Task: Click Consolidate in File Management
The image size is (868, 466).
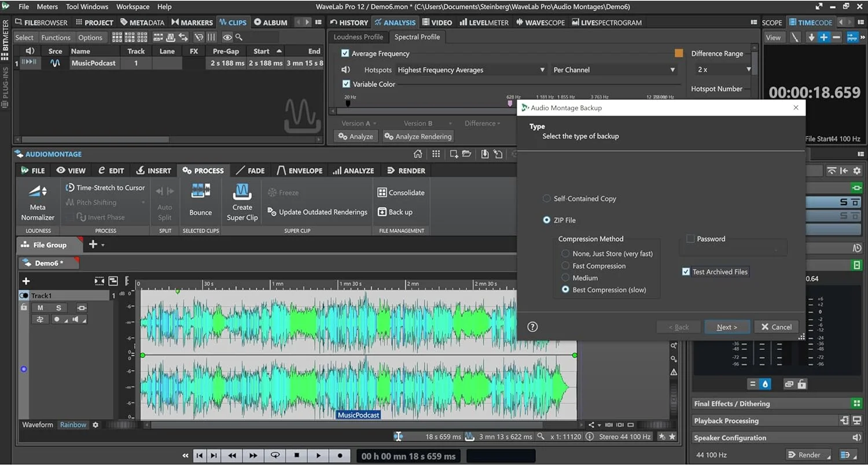Action: 401,193
